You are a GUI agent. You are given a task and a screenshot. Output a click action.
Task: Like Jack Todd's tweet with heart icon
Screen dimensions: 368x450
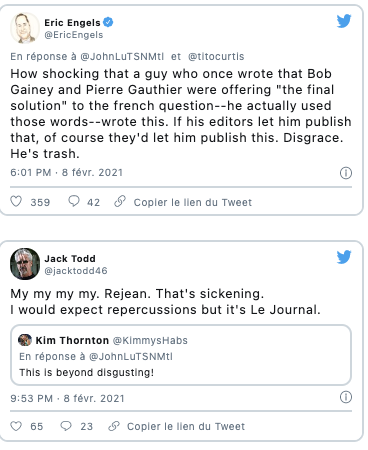16,426
